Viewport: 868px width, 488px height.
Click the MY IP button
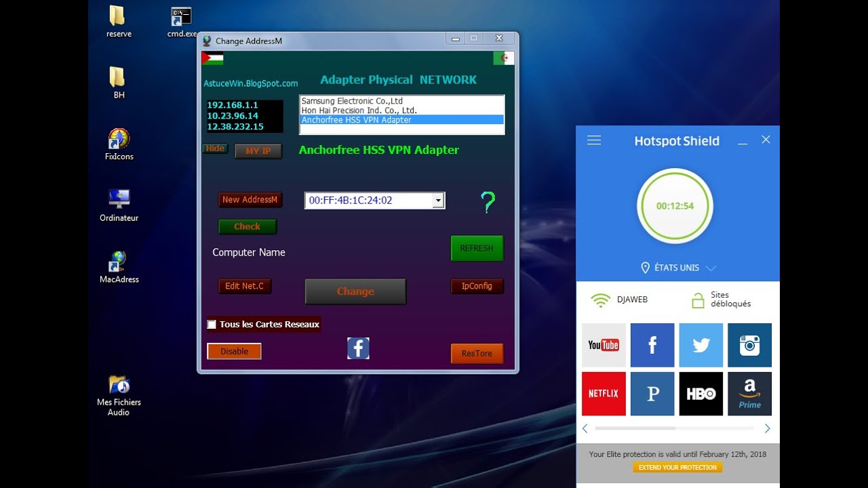[x=258, y=151]
